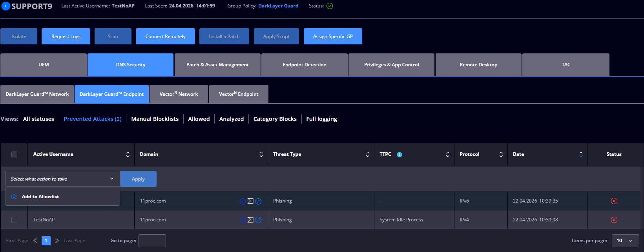The width and height of the screenshot is (644, 252).
Task: Tick the select-all checkbox in table header
Action: tap(15, 155)
